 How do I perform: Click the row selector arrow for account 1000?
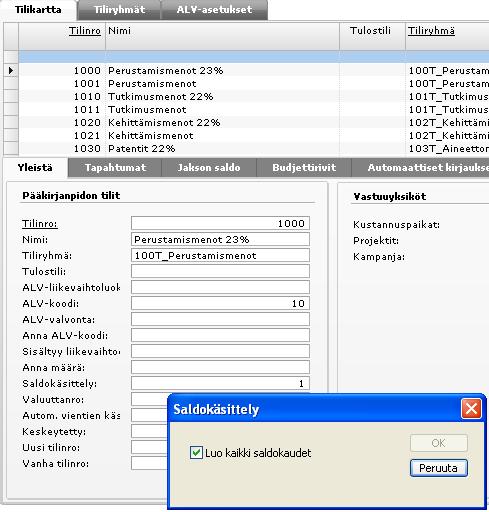tap(11, 70)
